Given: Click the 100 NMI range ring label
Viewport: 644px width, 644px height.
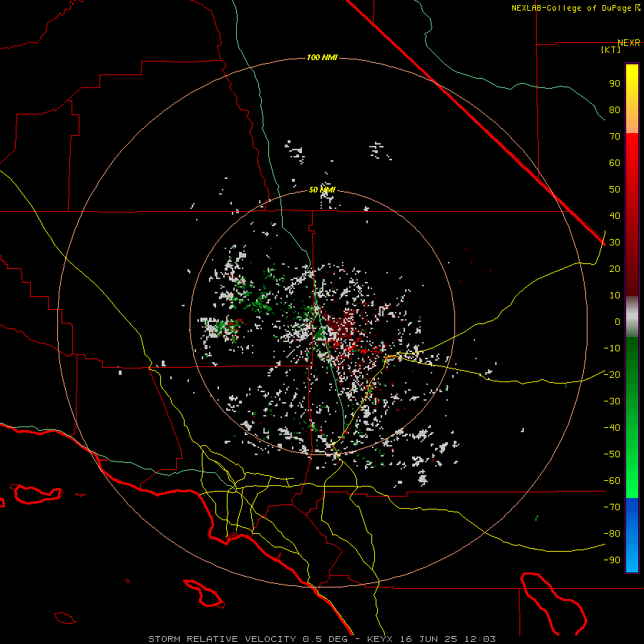Looking at the screenshot, I should tap(322, 57).
